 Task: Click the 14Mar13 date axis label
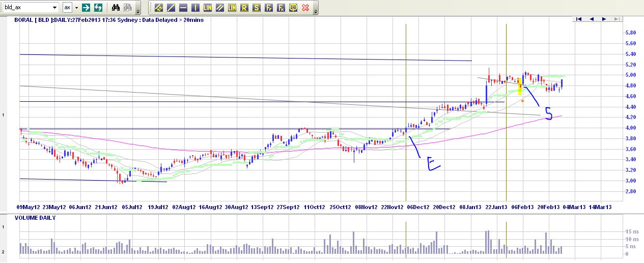600,208
